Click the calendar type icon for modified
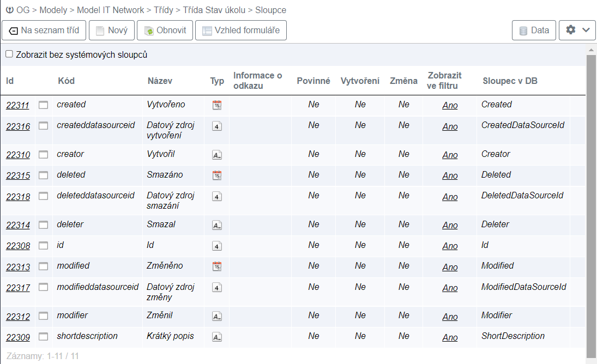 [x=217, y=266]
